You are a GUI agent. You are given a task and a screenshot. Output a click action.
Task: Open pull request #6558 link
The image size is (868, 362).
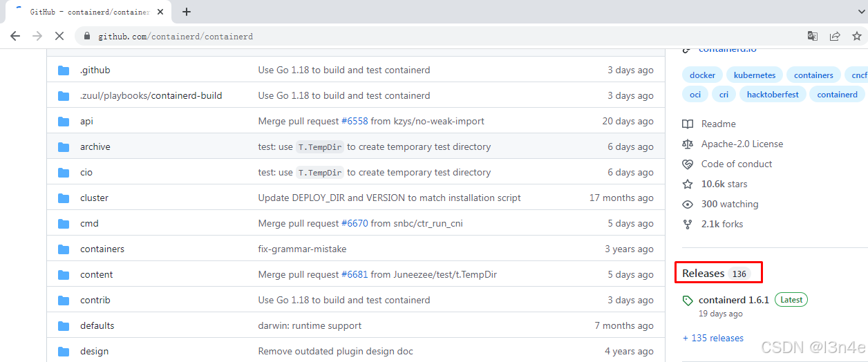[355, 121]
